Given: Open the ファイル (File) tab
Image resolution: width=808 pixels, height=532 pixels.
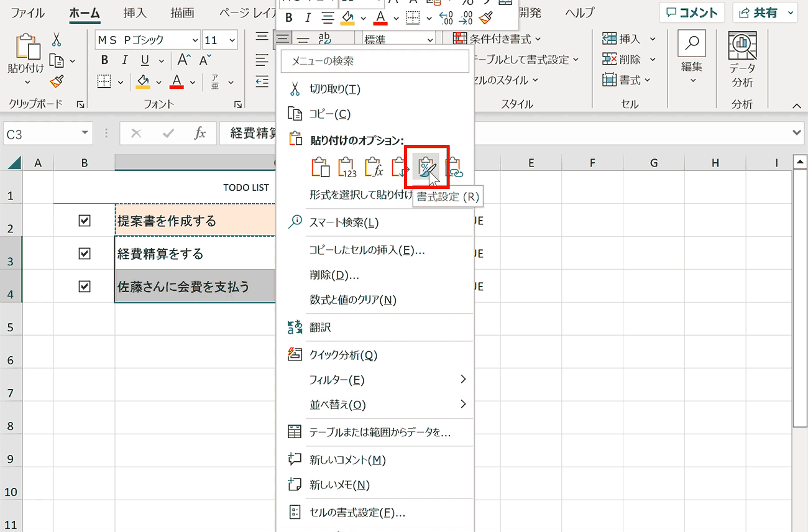Looking at the screenshot, I should pos(28,12).
